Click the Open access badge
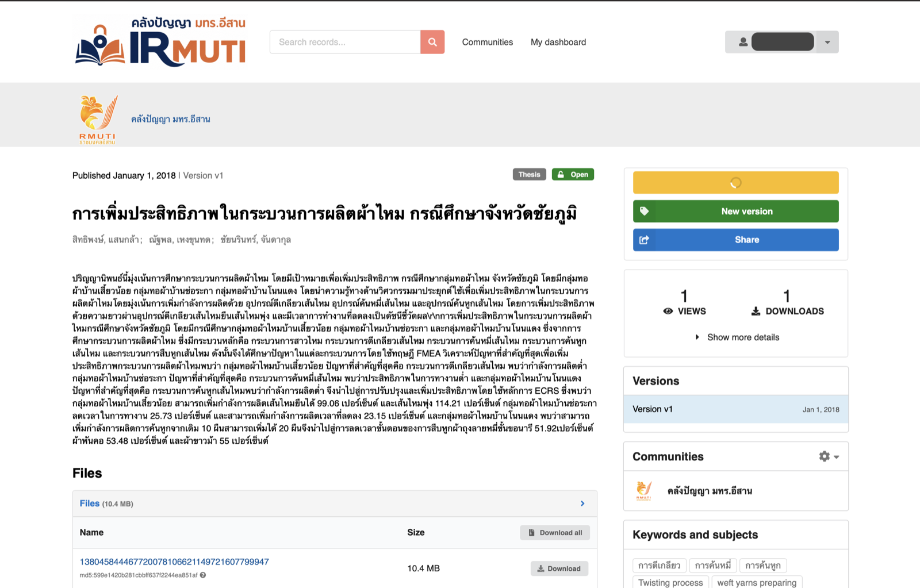Screen dimensions: 920x588 click(x=573, y=175)
